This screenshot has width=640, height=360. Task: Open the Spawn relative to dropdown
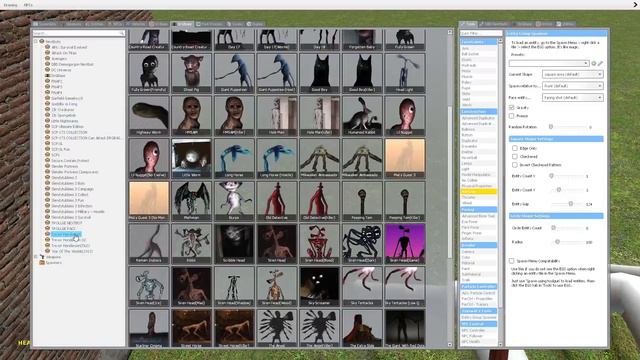(572, 86)
